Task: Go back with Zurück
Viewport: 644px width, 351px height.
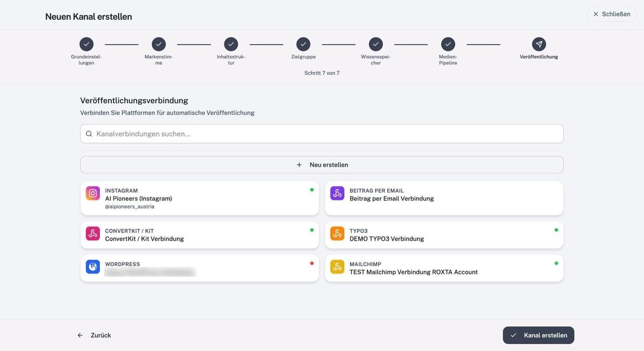Action: click(x=94, y=335)
